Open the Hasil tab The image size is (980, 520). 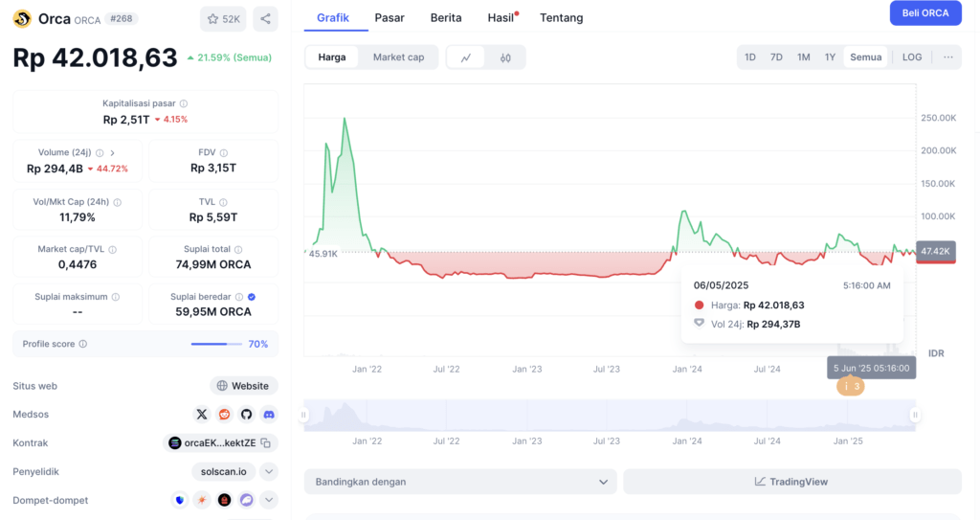(x=501, y=17)
